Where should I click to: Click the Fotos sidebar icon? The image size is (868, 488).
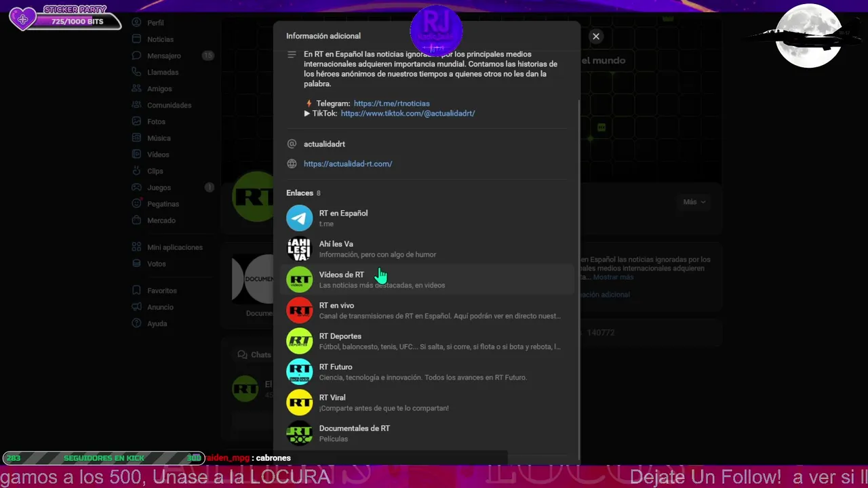(137, 121)
